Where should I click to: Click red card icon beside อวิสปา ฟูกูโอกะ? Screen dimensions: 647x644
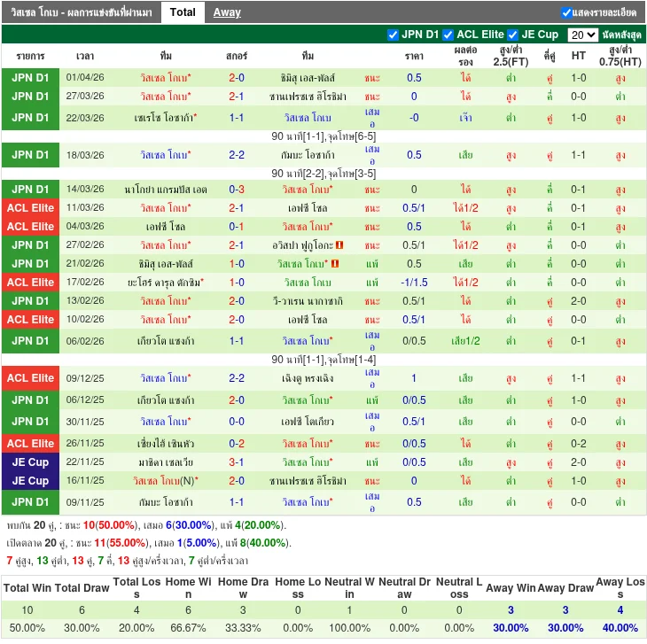(339, 245)
